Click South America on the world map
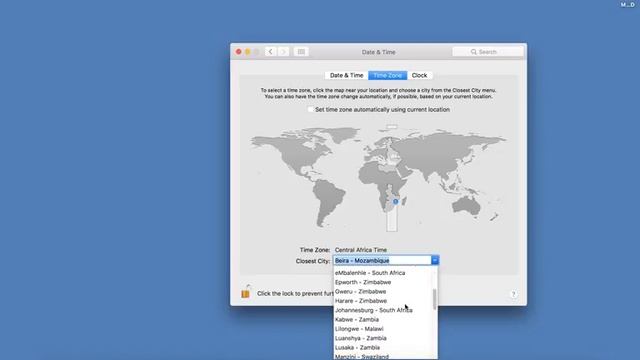The width and height of the screenshot is (640, 360). (328, 202)
